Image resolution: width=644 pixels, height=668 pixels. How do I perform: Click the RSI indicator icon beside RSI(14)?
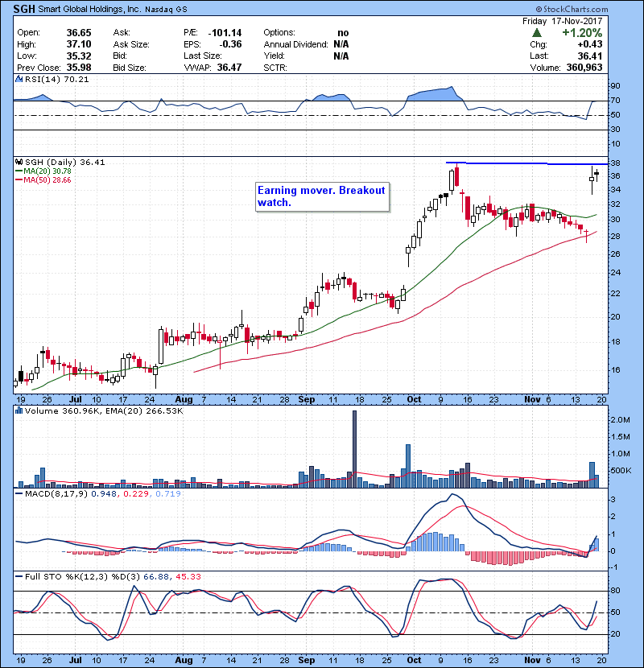19,79
